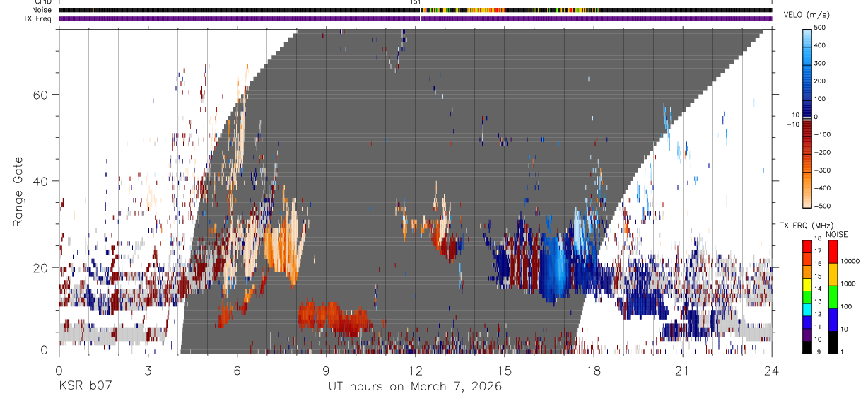Click the noise level color legend bar
Screen dimensions: 868x401
pyautogui.click(x=835, y=296)
